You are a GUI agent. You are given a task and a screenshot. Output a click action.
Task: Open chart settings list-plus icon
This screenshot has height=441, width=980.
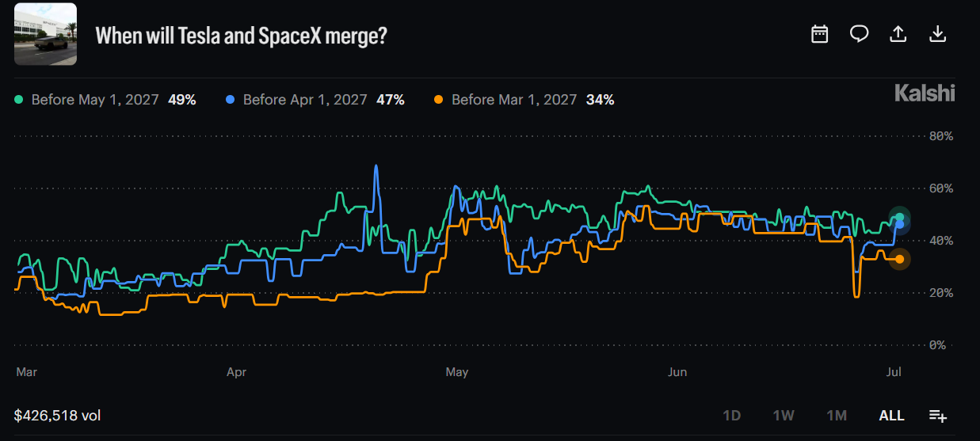click(938, 416)
